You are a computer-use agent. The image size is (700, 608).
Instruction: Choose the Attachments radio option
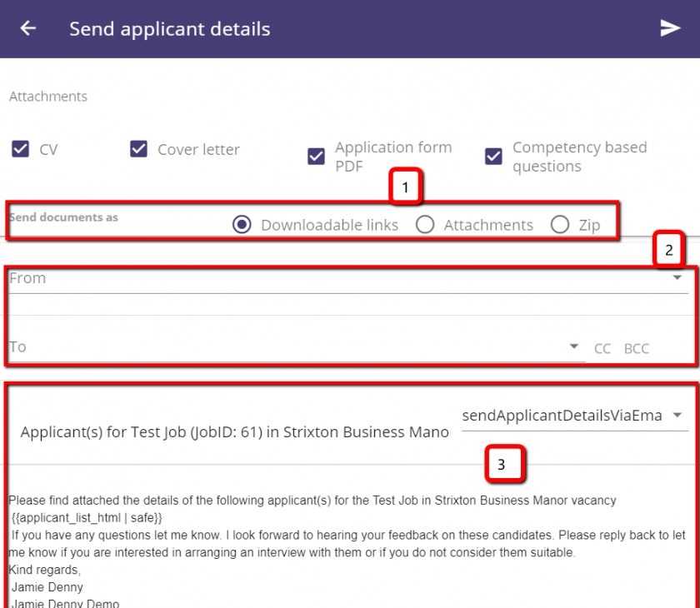425,224
